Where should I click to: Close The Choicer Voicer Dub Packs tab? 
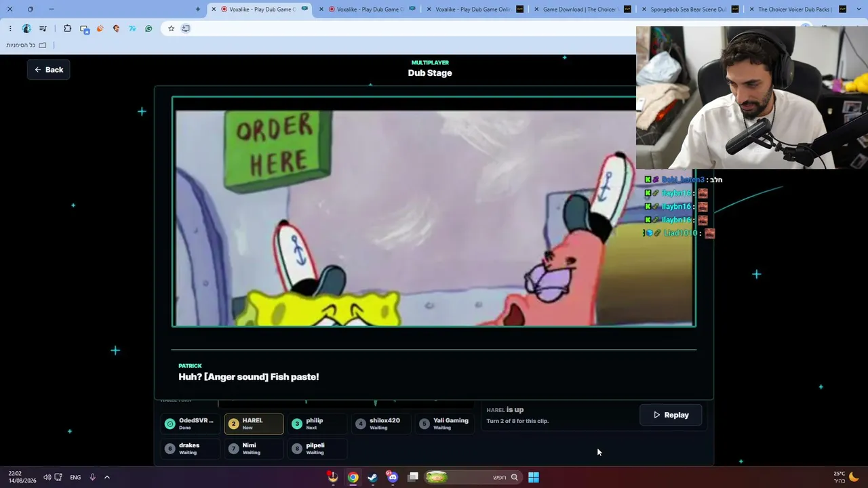(751, 9)
